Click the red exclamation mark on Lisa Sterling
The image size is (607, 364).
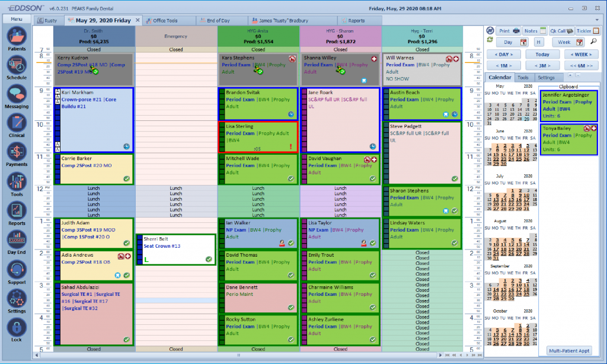coord(290,147)
